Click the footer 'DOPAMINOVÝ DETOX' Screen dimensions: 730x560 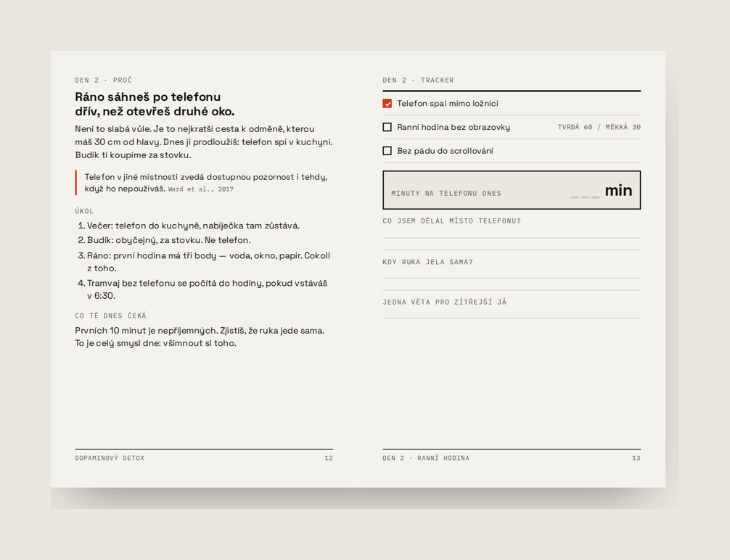(110, 458)
